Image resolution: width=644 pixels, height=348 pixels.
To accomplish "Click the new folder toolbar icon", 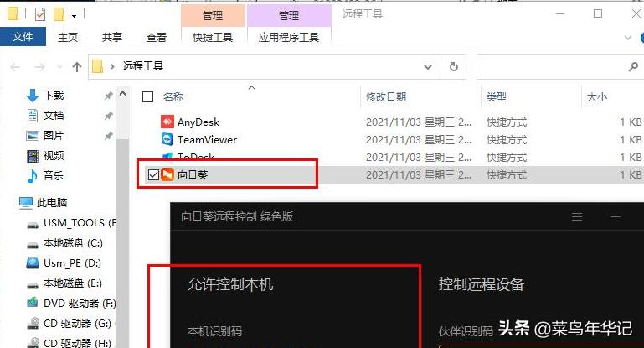I will [59, 14].
